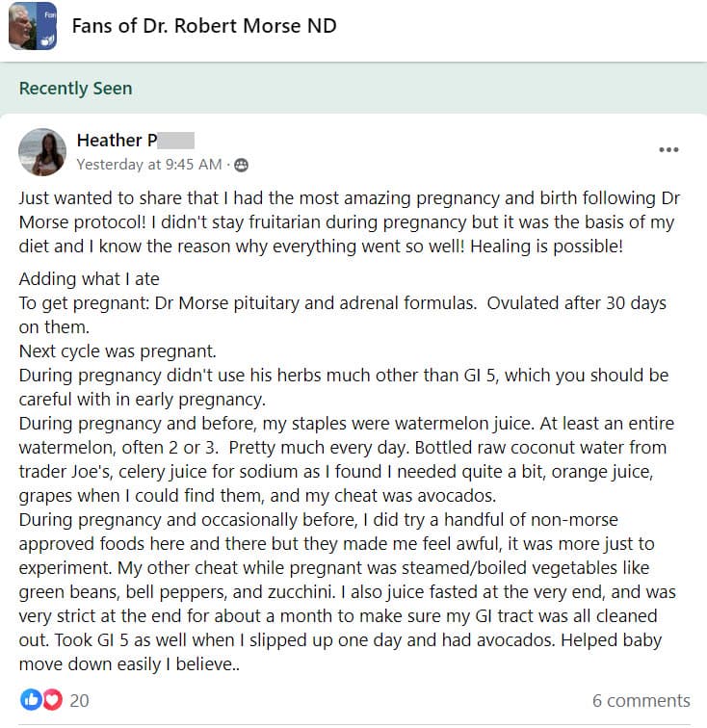707x728 pixels.
Task: Open Heather's profile picture
Action: [x=42, y=152]
